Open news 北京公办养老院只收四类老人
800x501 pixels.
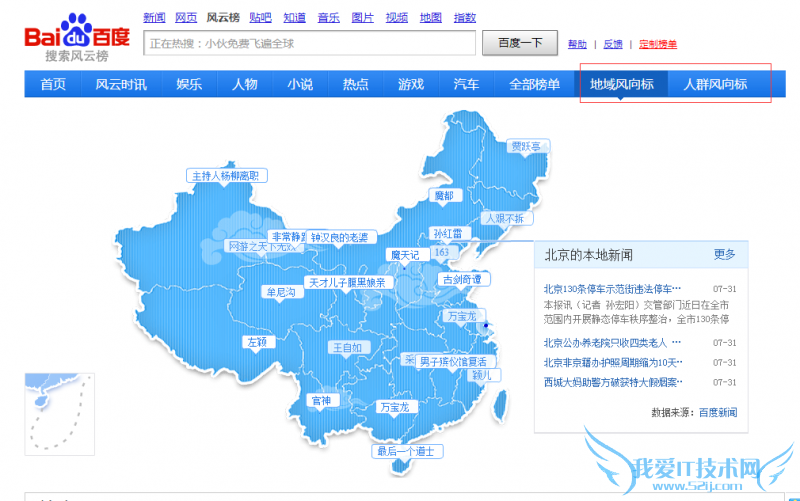click(612, 343)
